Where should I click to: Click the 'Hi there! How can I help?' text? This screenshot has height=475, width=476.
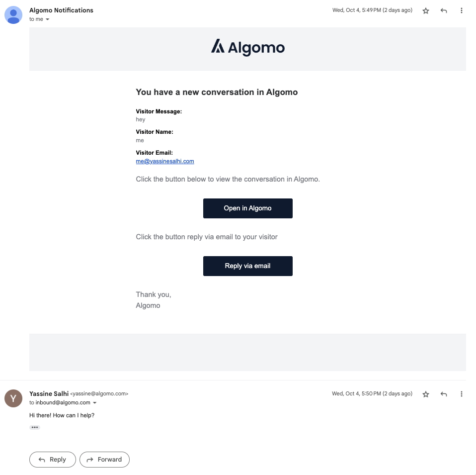pyautogui.click(x=62, y=415)
